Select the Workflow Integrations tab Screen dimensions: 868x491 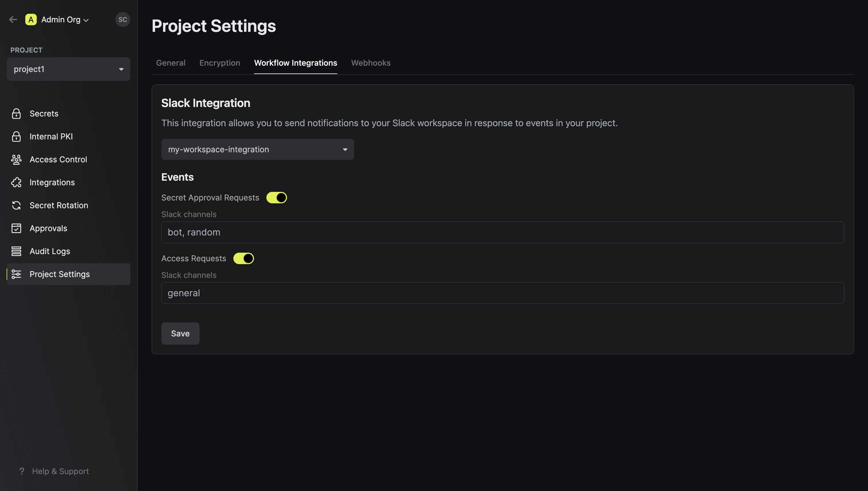tap(296, 63)
